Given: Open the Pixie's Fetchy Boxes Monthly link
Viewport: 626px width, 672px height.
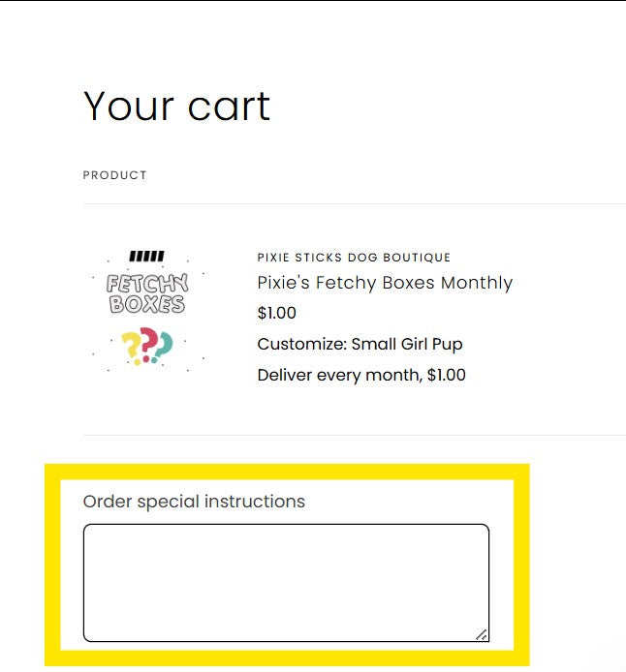Looking at the screenshot, I should coord(385,283).
